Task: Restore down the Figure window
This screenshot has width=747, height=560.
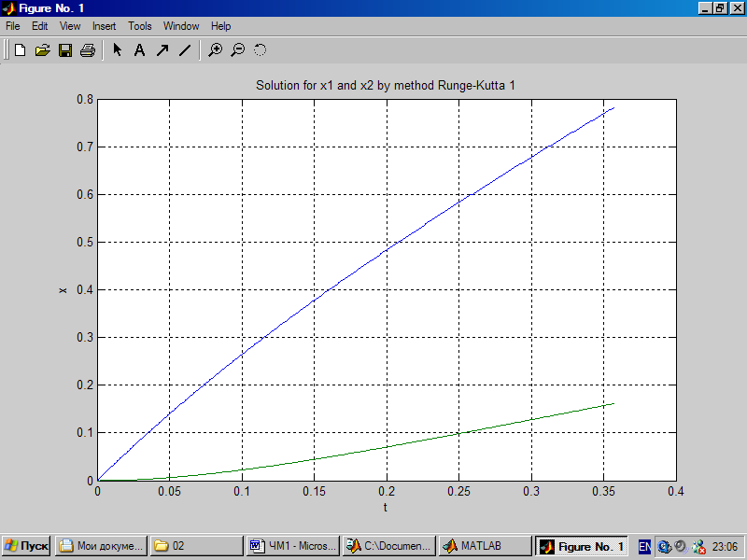Action: click(720, 8)
